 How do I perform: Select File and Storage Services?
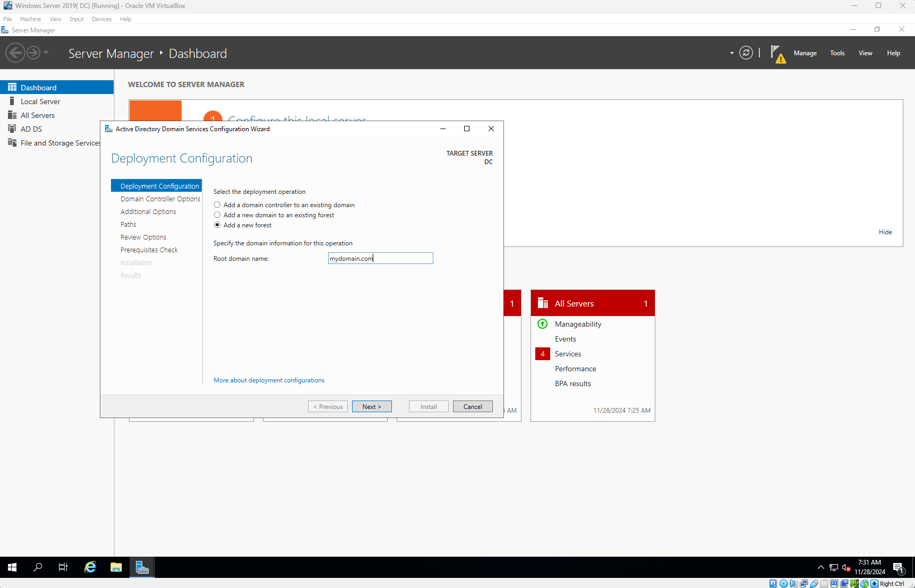[x=57, y=143]
